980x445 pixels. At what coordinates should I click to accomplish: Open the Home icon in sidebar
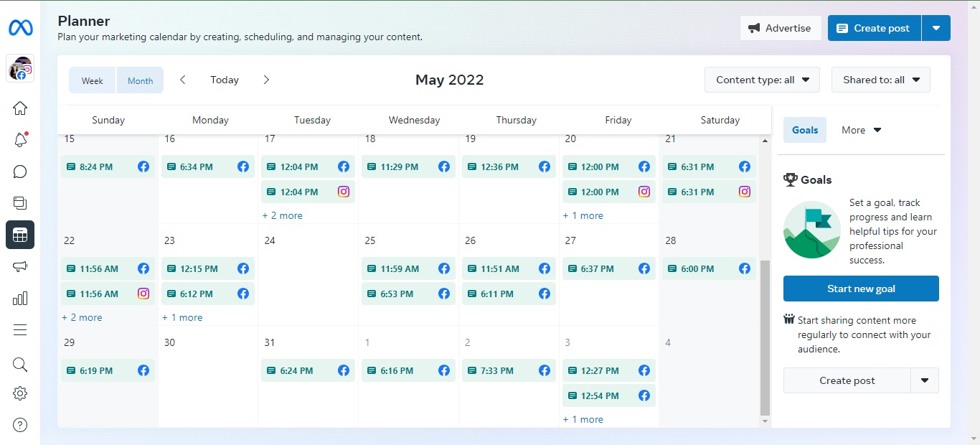tap(20, 108)
